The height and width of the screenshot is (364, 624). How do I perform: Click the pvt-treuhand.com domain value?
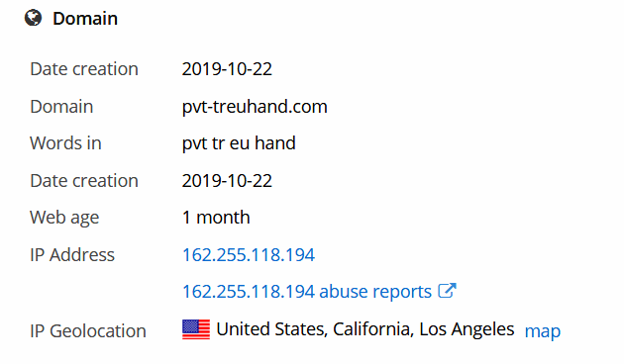(255, 107)
